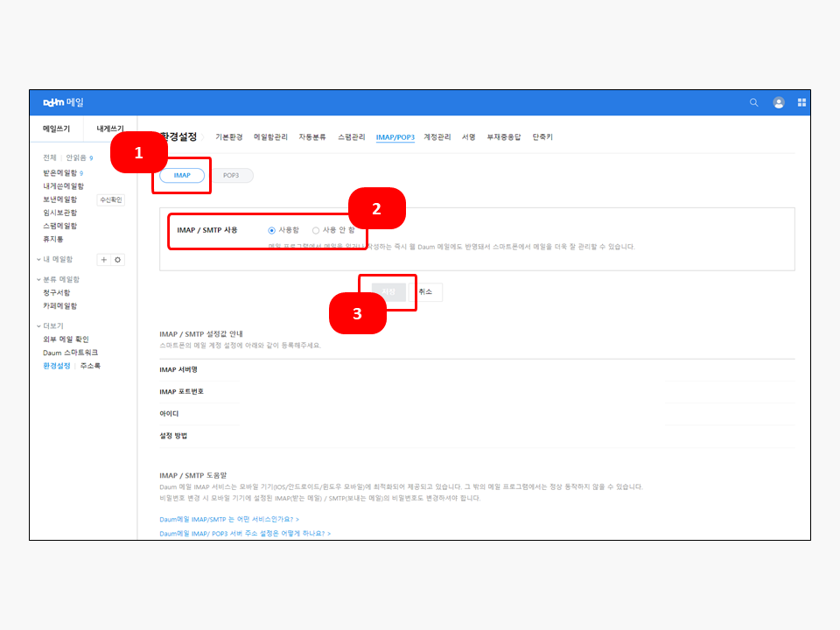Collapse the 분류 메일함 section
This screenshot has height=630, width=840.
tap(39, 279)
